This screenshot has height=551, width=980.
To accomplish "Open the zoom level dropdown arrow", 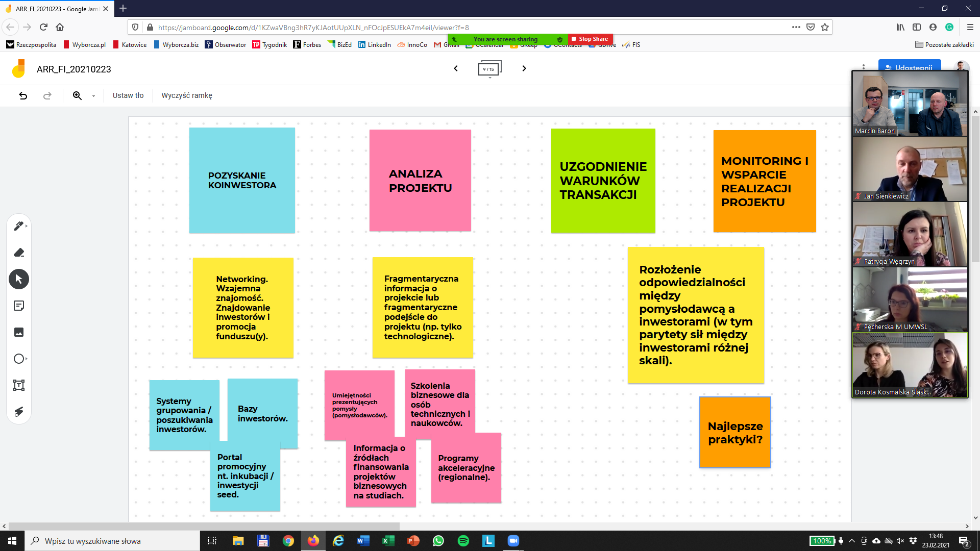I will [x=93, y=96].
